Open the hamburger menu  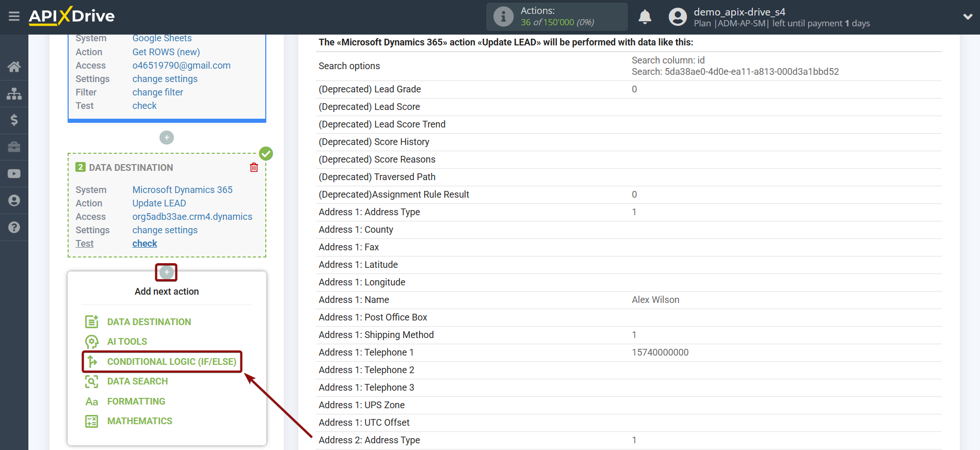[x=14, y=17]
